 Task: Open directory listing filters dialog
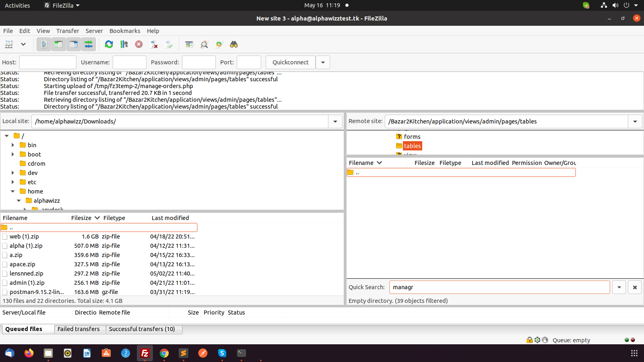(189, 44)
